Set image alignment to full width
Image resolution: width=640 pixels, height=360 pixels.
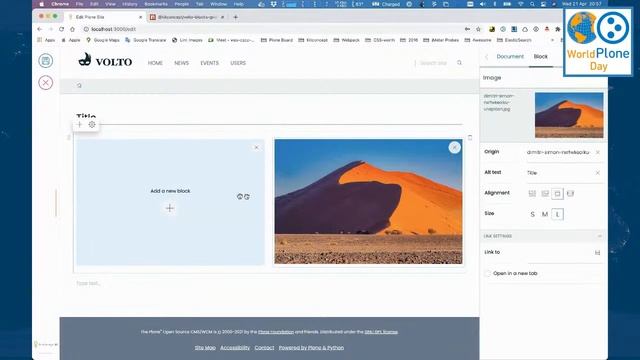coord(571,193)
